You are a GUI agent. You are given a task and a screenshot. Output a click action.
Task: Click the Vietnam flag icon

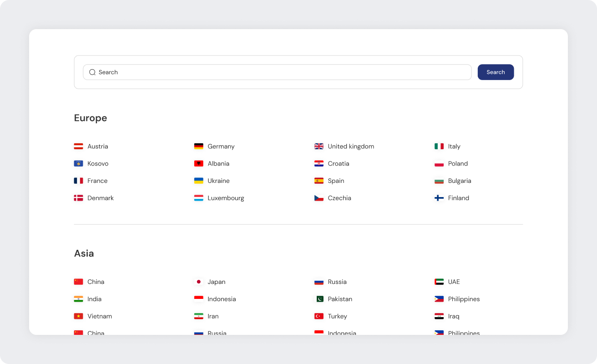78,317
